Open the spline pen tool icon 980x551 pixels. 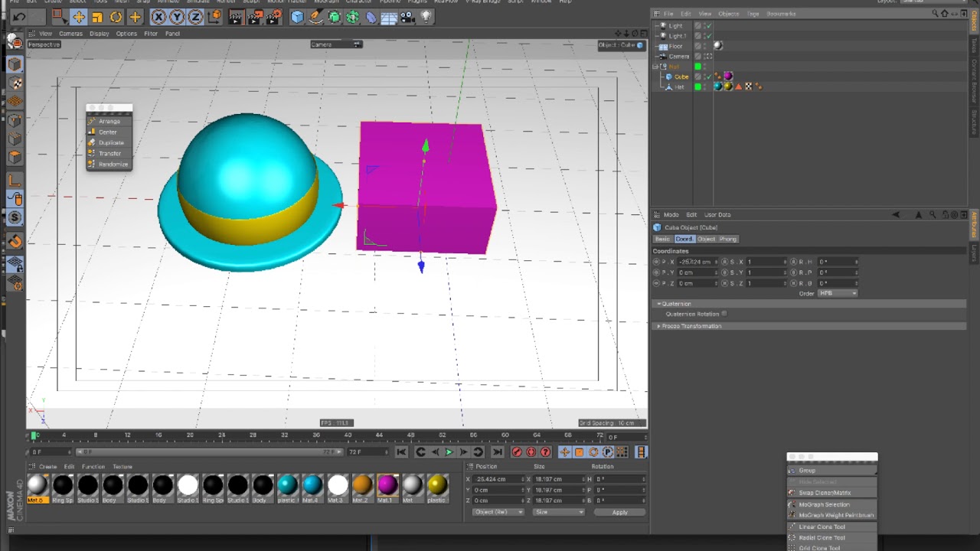pyautogui.click(x=315, y=16)
